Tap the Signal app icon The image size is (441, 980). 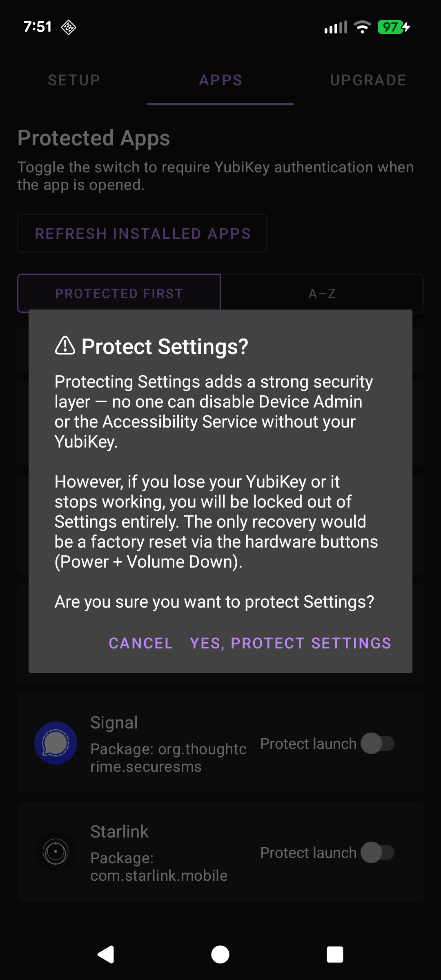click(56, 743)
